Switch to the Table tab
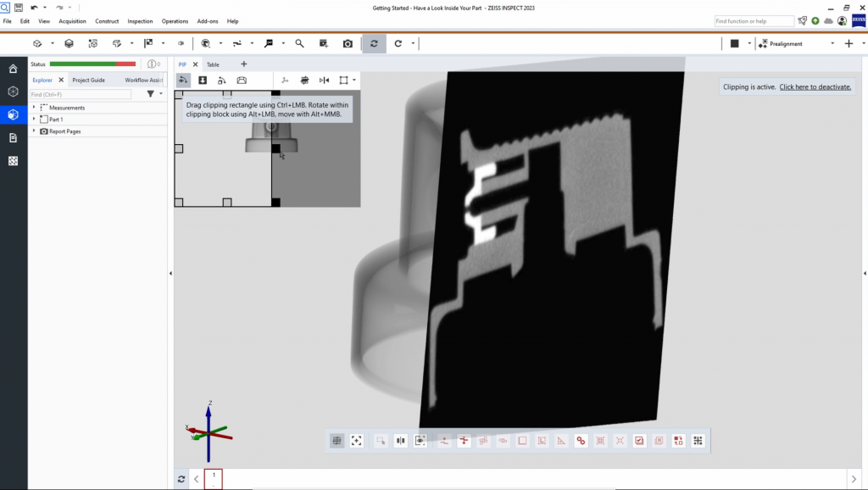868x490 pixels. click(x=214, y=64)
